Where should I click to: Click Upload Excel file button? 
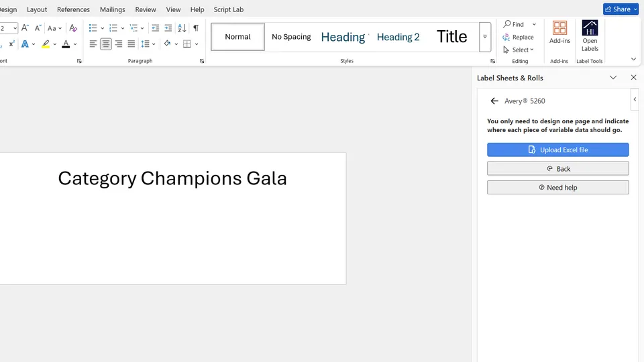point(557,149)
